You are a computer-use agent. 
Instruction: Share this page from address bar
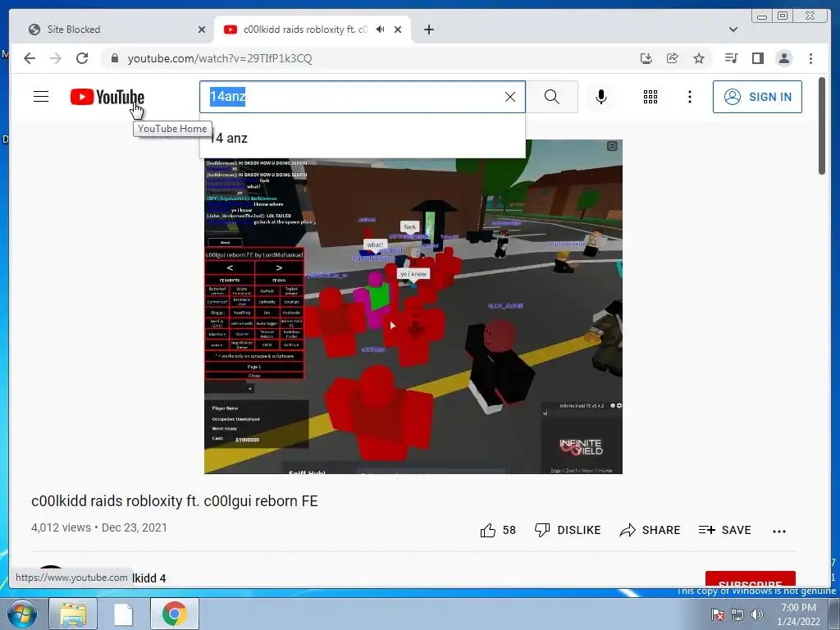[673, 58]
